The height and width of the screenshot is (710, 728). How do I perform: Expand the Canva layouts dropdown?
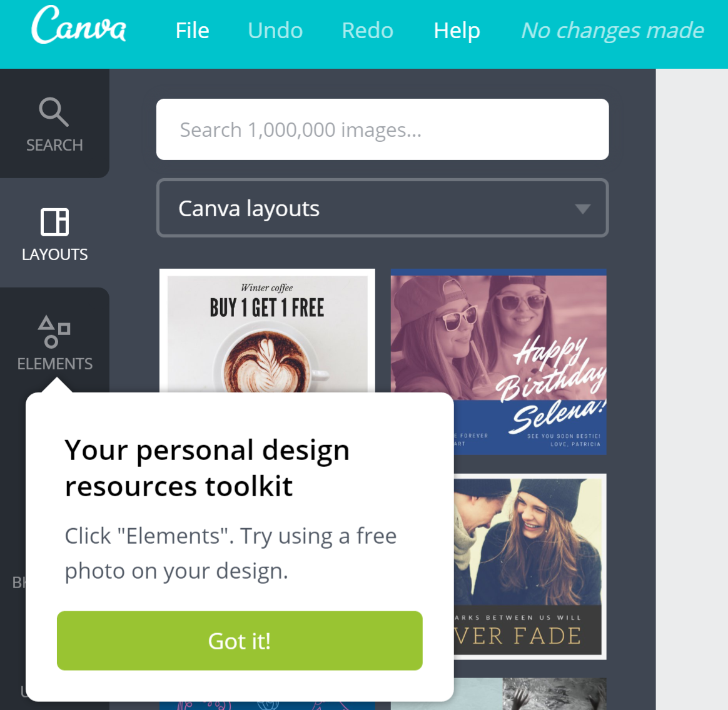[x=383, y=208]
